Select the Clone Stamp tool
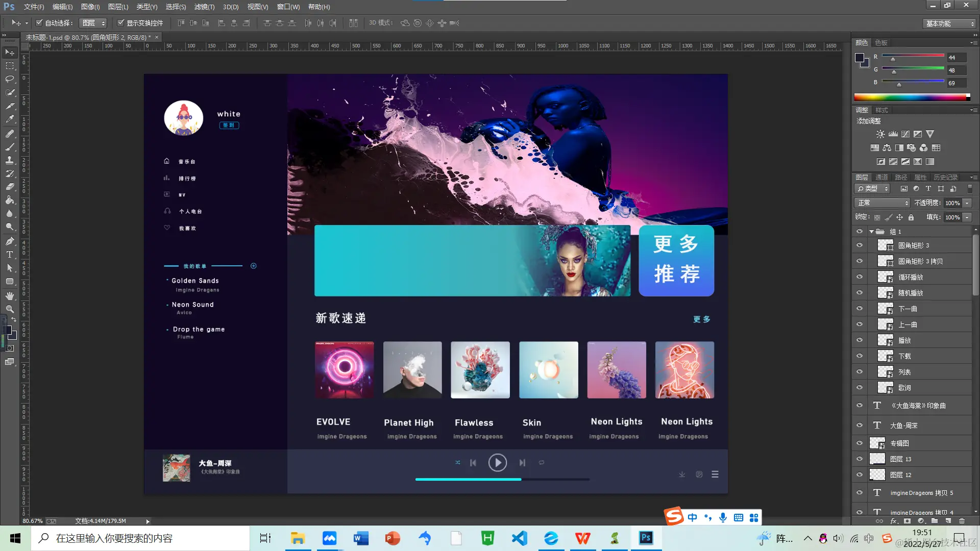Screen dimensions: 980x551 pos(10,160)
